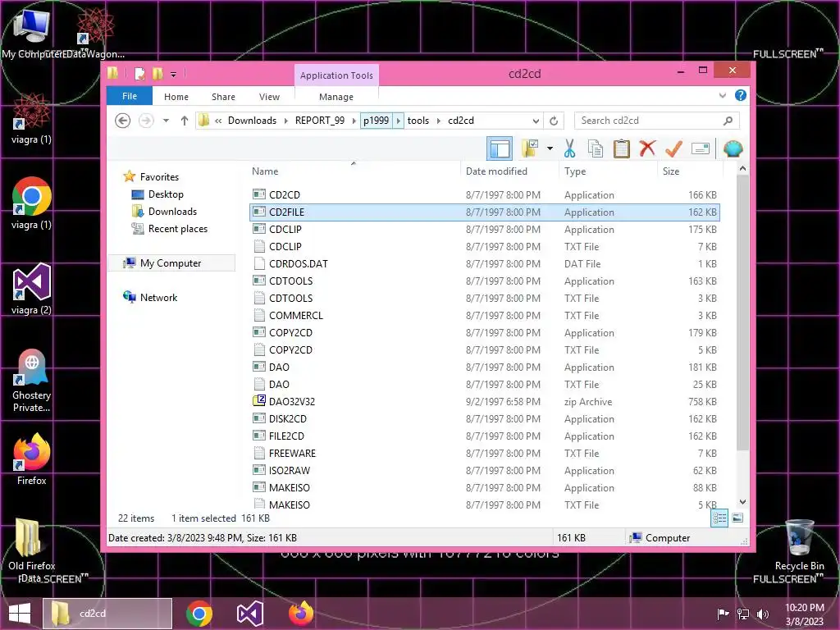Open the p1999 breadcrumb dropdown arrow
Screen dimensions: 840x630
[398, 121]
